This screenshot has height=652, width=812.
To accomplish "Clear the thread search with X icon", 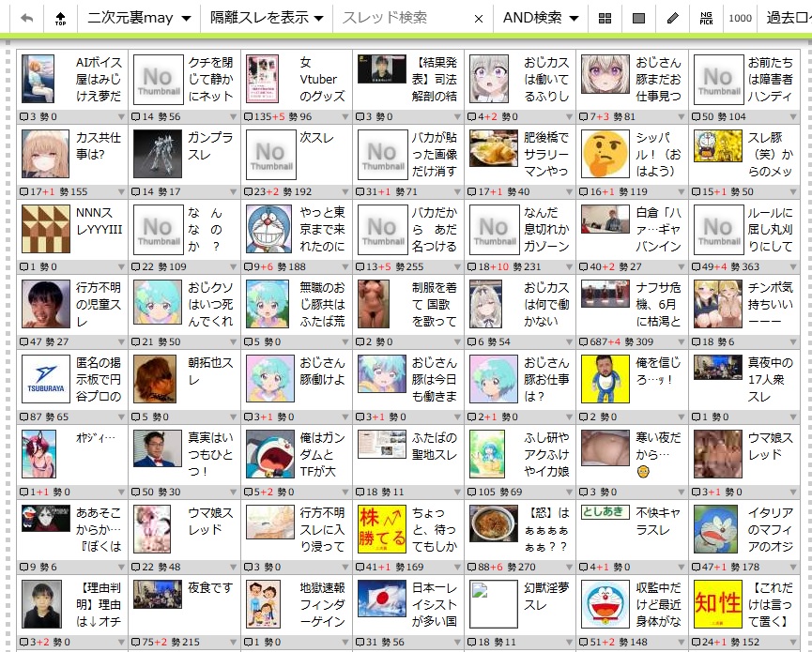I will pos(478,18).
